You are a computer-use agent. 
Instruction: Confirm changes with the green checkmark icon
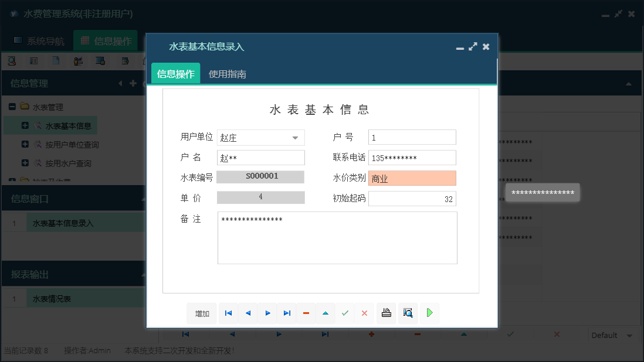(345, 313)
